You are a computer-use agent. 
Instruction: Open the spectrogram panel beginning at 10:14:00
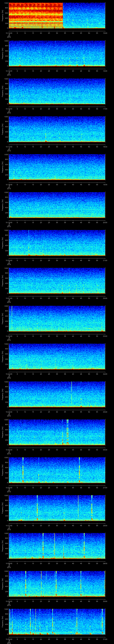coord(57,16)
